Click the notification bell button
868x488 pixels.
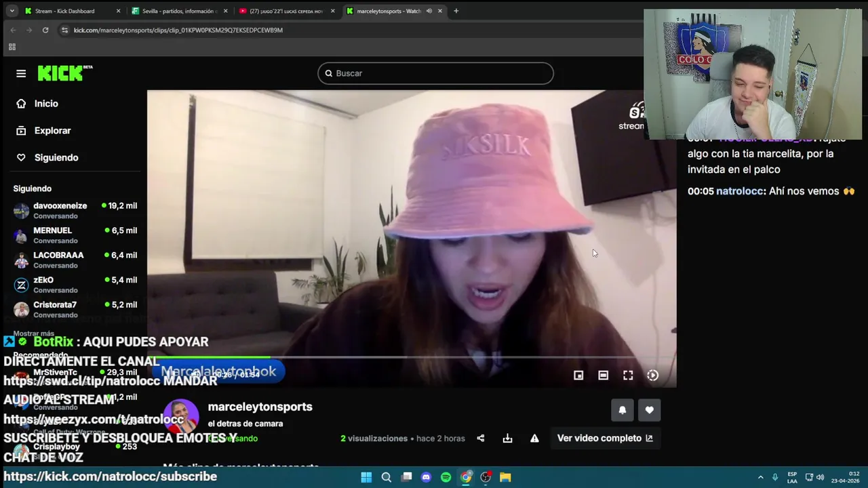tap(622, 409)
